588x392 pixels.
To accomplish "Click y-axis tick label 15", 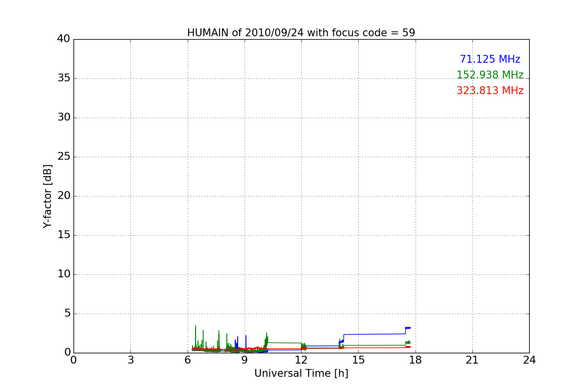I will coord(63,235).
